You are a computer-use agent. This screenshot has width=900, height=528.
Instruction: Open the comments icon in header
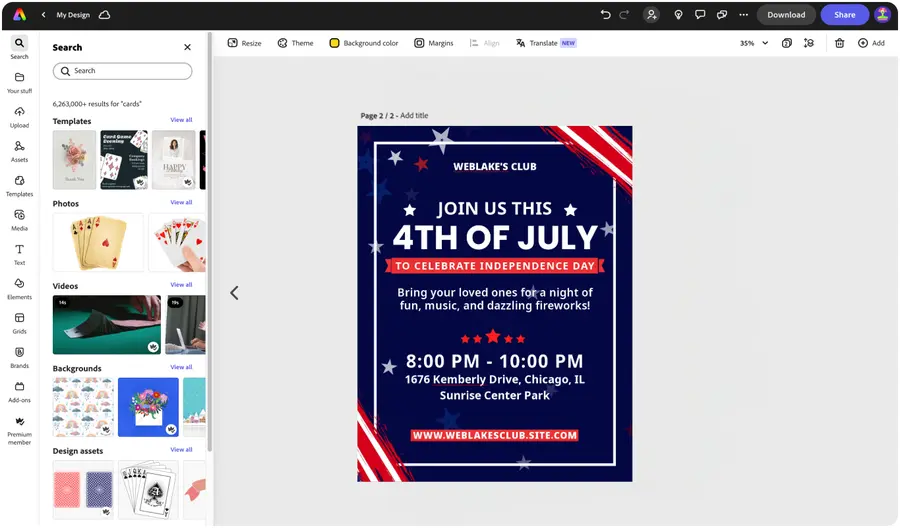tap(700, 15)
